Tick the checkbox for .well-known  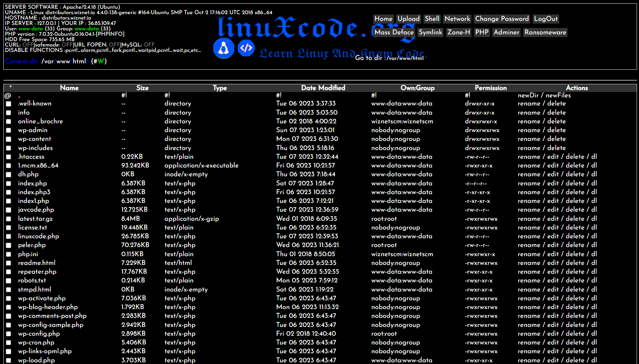8,104
